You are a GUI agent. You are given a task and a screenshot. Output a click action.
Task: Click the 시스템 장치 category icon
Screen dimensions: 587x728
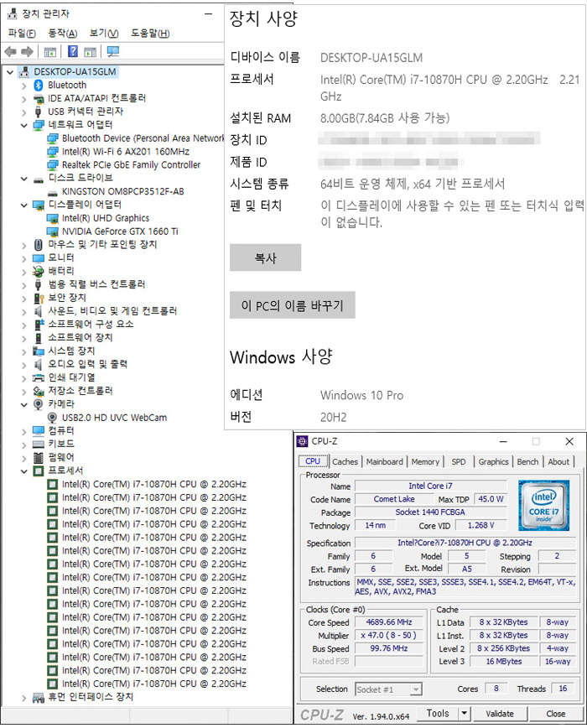38,351
